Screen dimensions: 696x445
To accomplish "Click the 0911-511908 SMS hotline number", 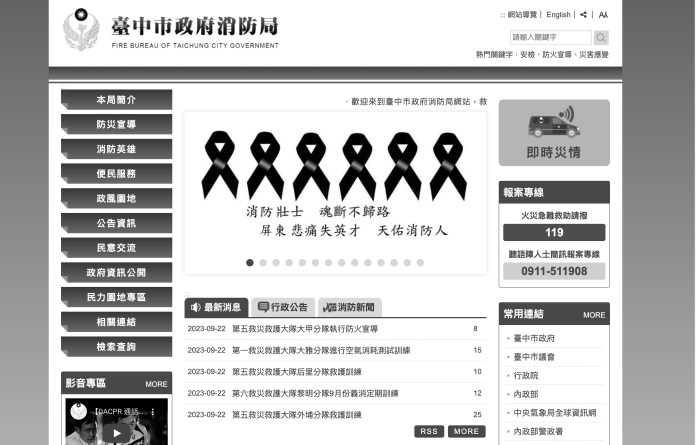I will pyautogui.click(x=554, y=271).
